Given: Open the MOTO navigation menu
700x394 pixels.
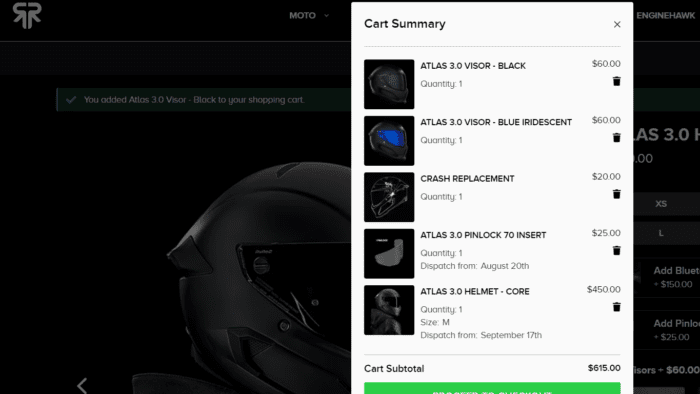Looking at the screenshot, I should pos(302,16).
